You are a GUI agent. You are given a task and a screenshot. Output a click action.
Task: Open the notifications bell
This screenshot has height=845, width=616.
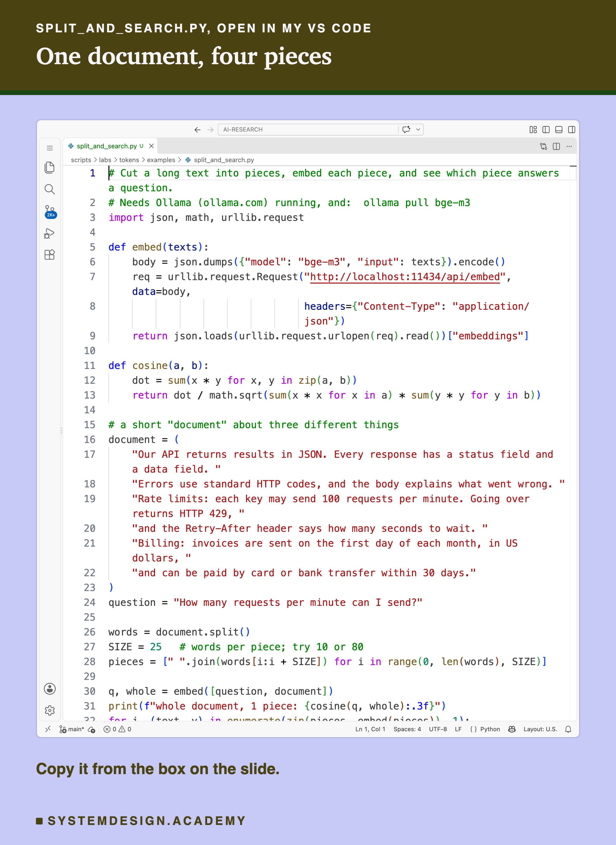pos(568,729)
